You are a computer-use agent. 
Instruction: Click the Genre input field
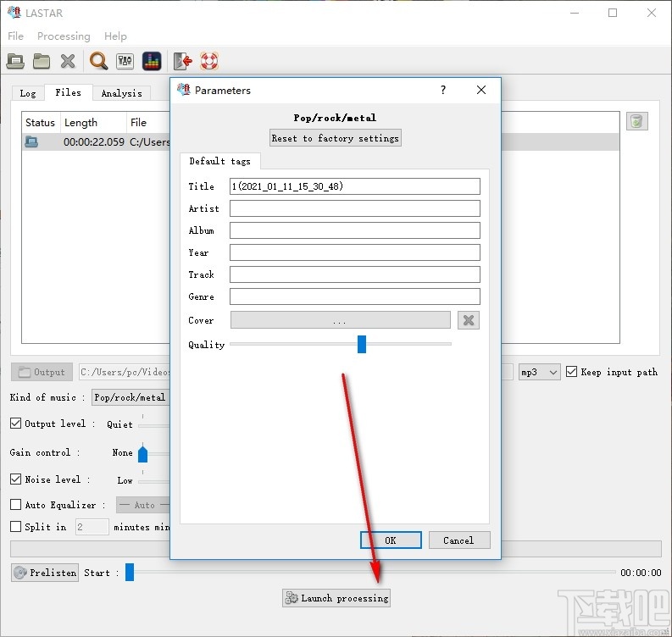355,296
